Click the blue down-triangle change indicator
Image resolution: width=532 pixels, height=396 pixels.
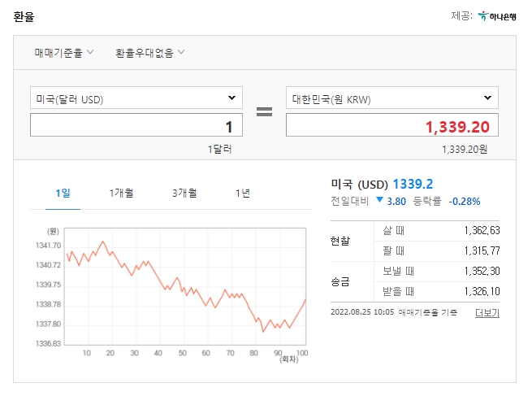(x=379, y=200)
